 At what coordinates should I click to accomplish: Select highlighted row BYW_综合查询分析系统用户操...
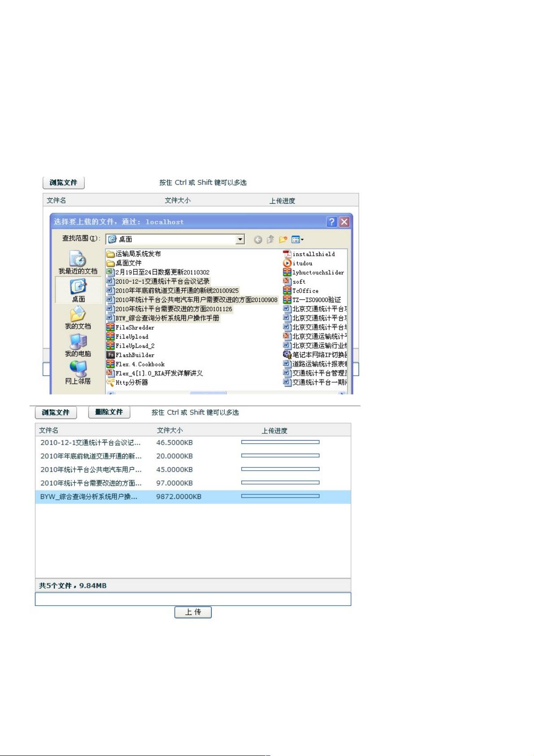[x=193, y=497]
